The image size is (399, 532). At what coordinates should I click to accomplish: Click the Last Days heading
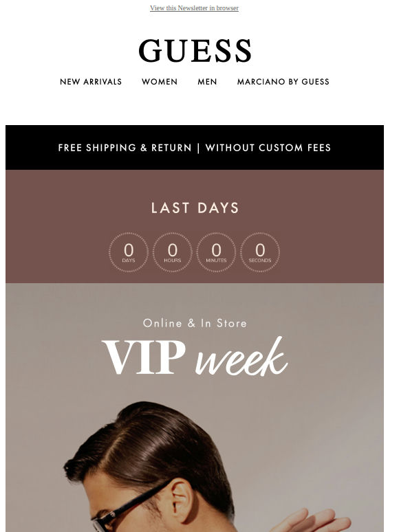click(195, 208)
